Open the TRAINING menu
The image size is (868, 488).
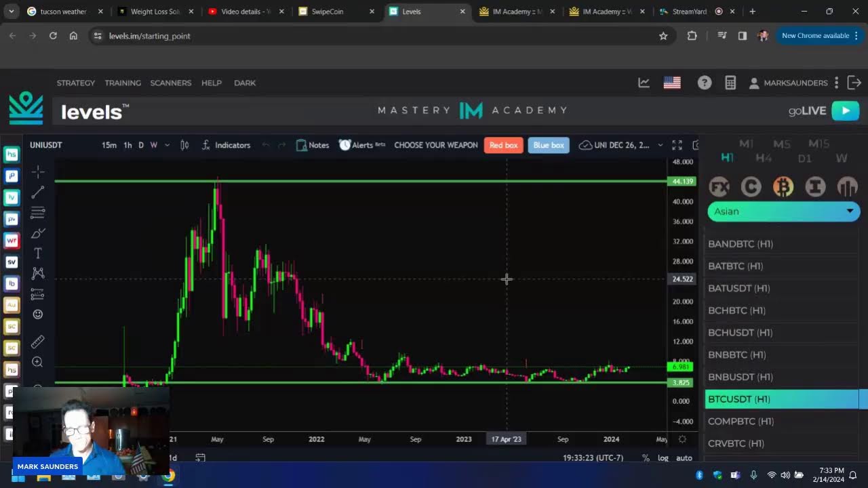(123, 83)
